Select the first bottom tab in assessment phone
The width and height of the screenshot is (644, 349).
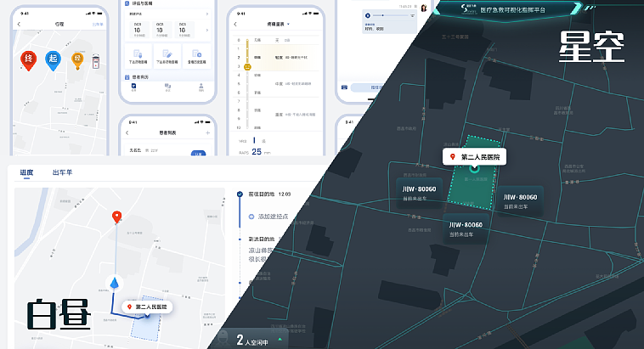click(134, 87)
